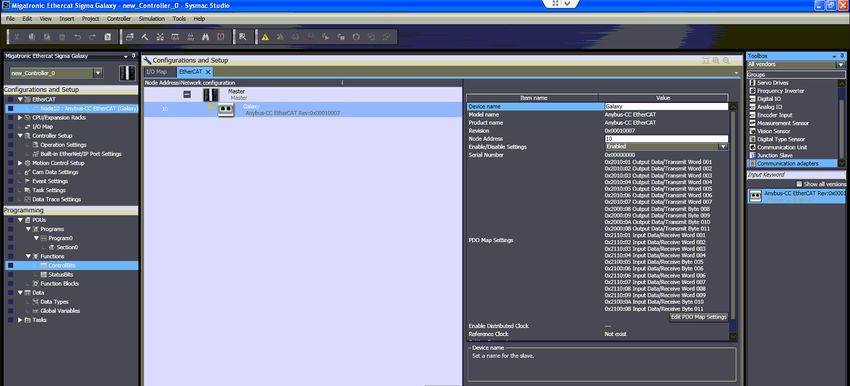Image resolution: width=850 pixels, height=386 pixels.
Task: Select Servo Drives group in Toolbox
Action: tap(772, 83)
